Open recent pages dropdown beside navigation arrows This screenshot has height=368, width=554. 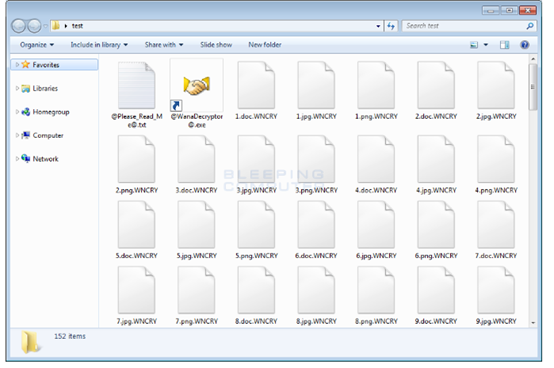click(x=45, y=26)
